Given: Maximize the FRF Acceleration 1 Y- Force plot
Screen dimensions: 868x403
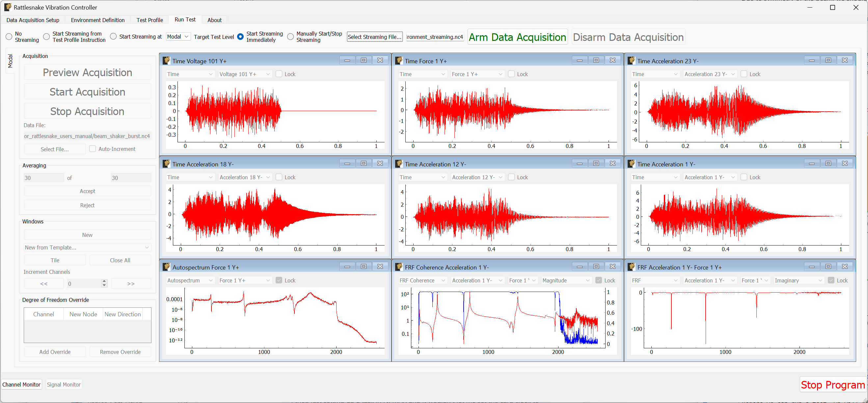Looking at the screenshot, I should (x=828, y=266).
